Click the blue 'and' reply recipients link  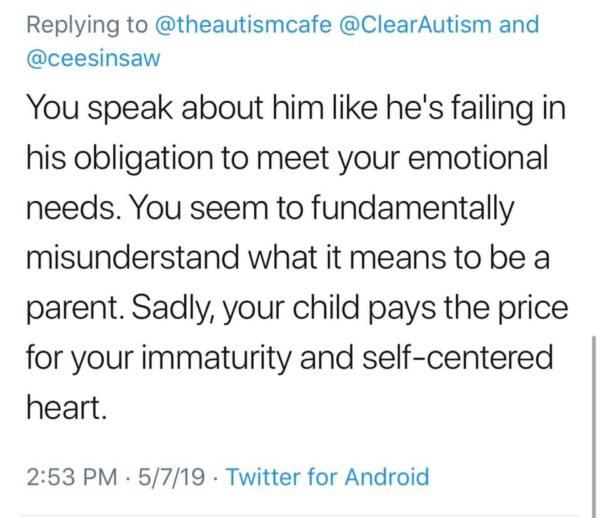click(519, 24)
